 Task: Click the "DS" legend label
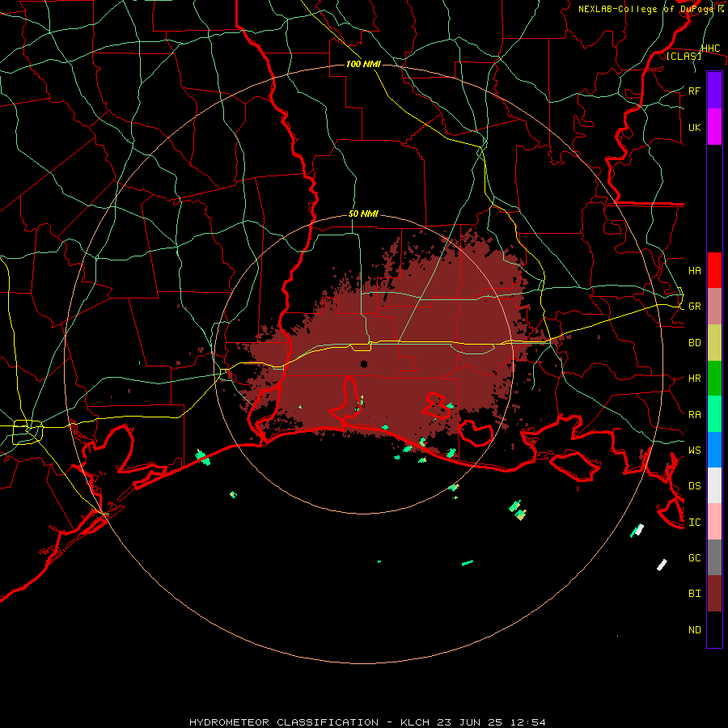click(694, 486)
